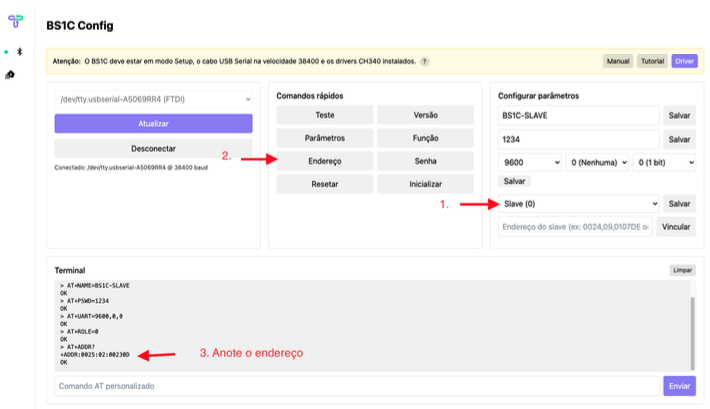The height and width of the screenshot is (409, 710).
Task: Click the sidebar icon below Bluetooth
Action: click(x=11, y=74)
